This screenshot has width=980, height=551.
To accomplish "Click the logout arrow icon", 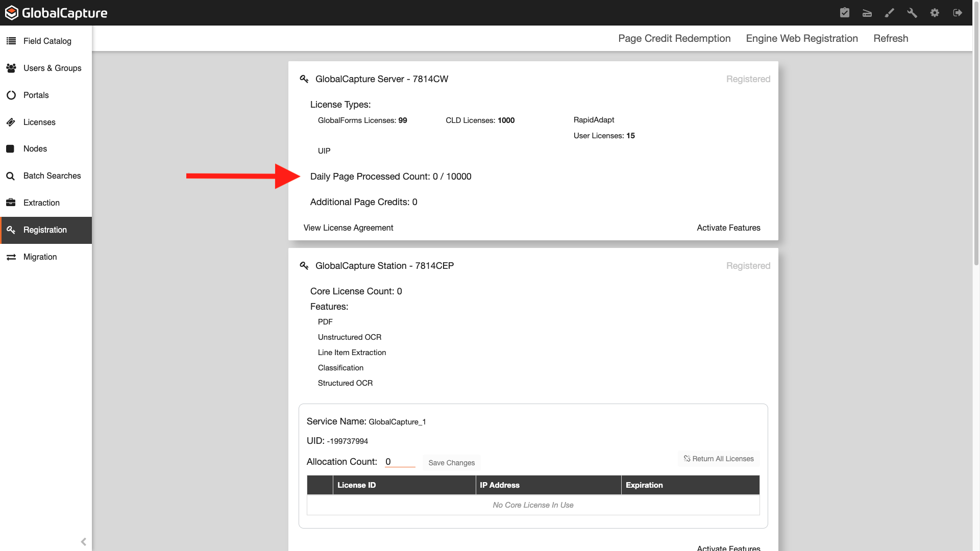I will click(x=958, y=13).
